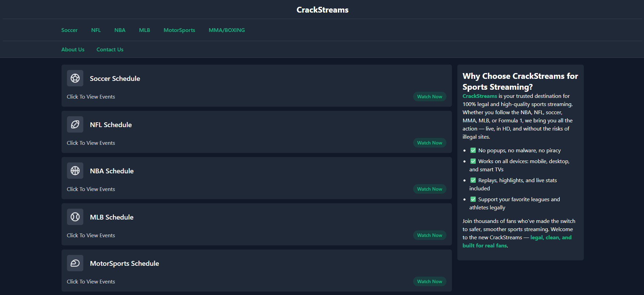
Task: Open the MMA/BOXING navigation item
Action: click(226, 30)
